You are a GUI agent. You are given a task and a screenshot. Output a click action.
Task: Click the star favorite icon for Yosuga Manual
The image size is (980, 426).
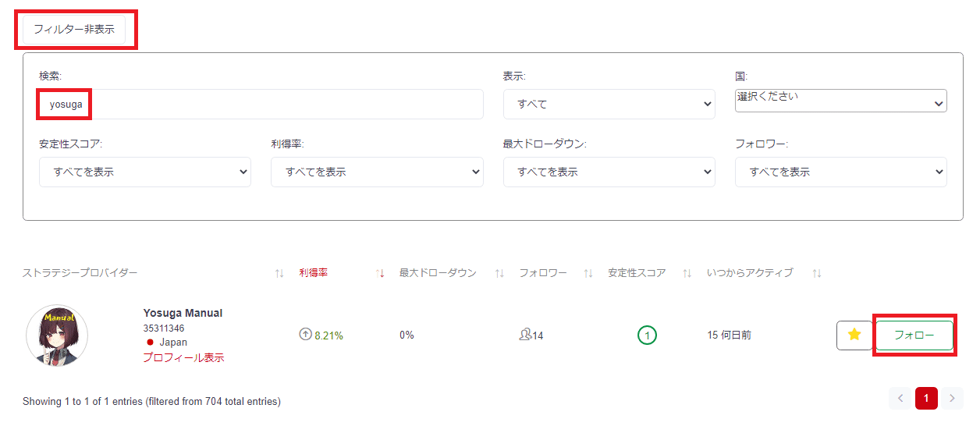(x=854, y=335)
